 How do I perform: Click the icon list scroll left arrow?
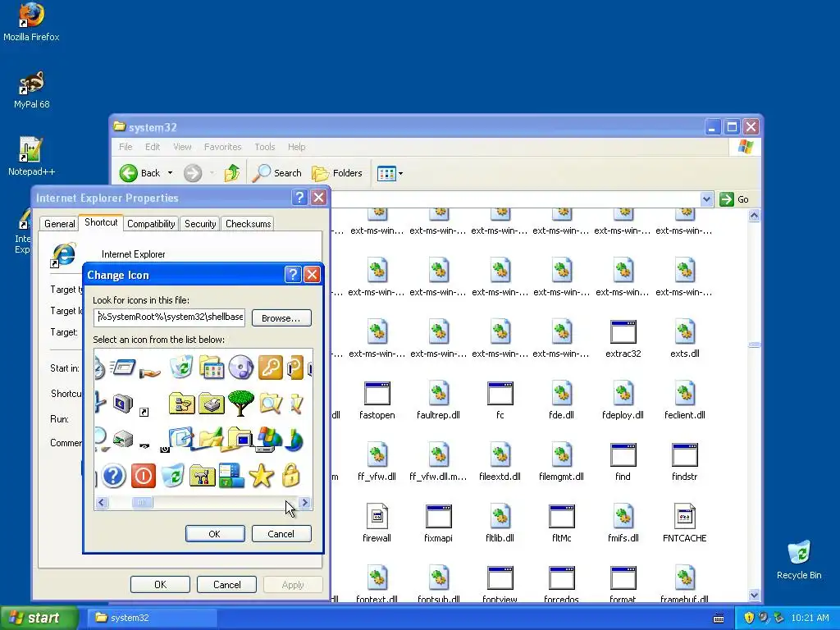tap(102, 503)
